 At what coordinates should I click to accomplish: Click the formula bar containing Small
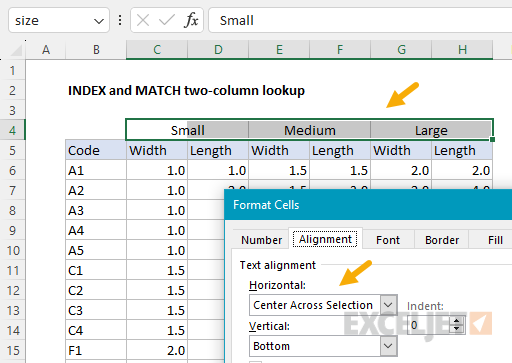pos(360,21)
